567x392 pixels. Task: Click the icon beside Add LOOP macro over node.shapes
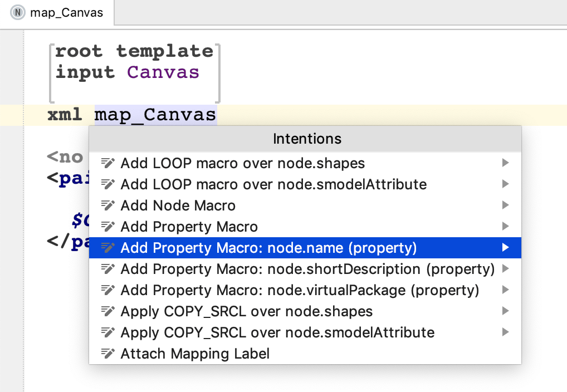pos(108,163)
